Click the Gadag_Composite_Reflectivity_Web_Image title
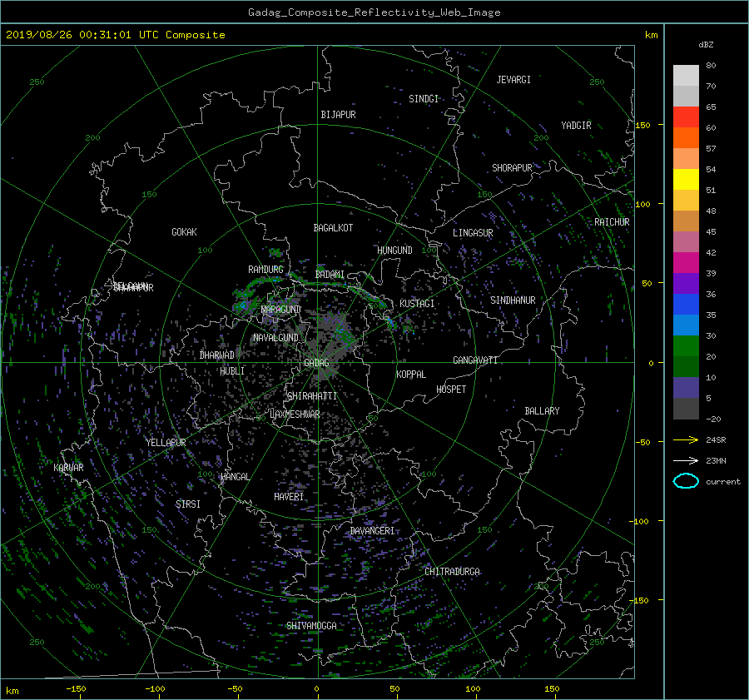This screenshot has height=700, width=749. click(x=374, y=12)
